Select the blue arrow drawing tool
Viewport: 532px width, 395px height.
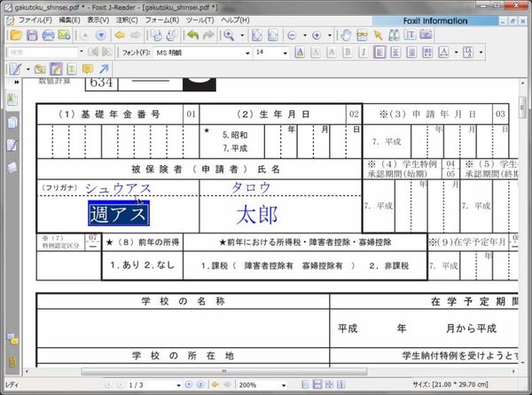(x=104, y=69)
